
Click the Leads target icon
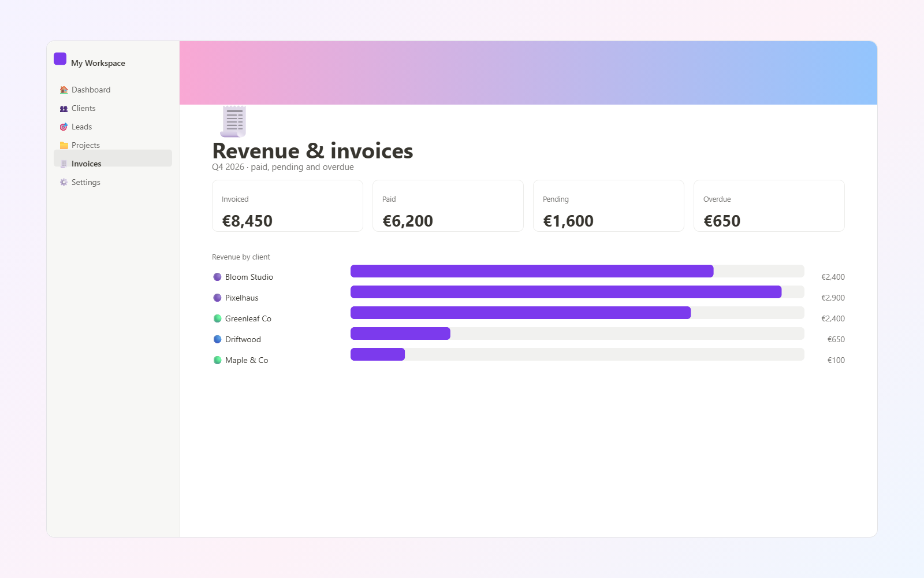tap(64, 127)
